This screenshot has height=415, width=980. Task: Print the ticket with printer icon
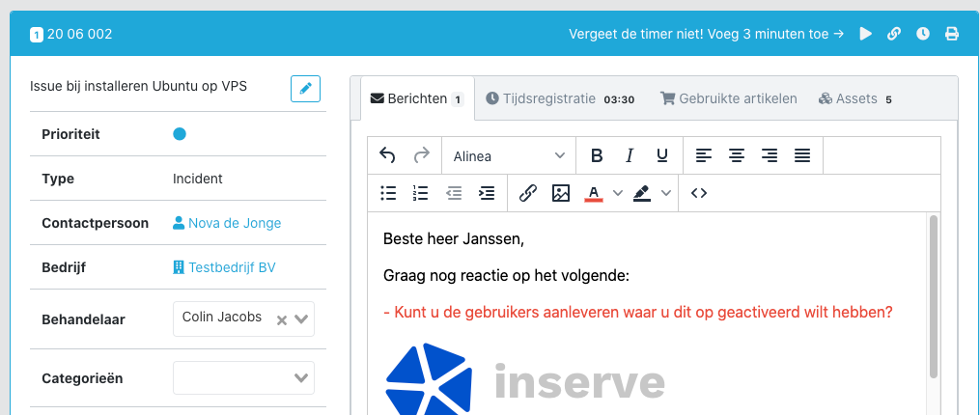coord(952,34)
